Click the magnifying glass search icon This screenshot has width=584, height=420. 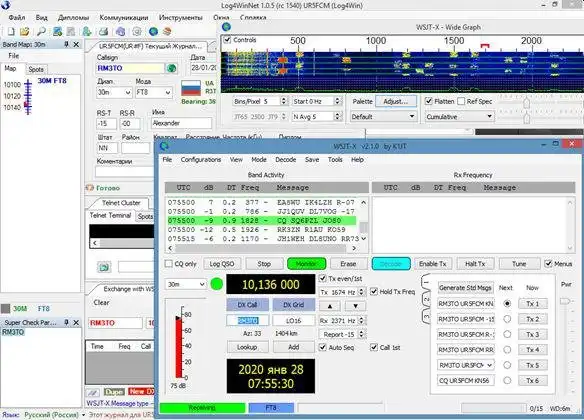click(41, 32)
